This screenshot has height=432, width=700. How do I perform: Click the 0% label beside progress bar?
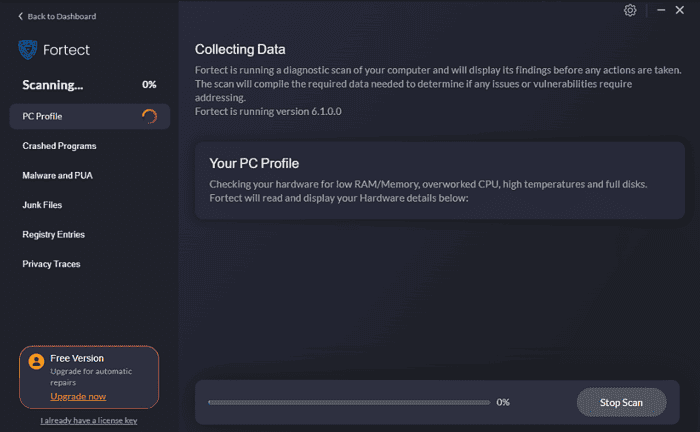pyautogui.click(x=503, y=402)
